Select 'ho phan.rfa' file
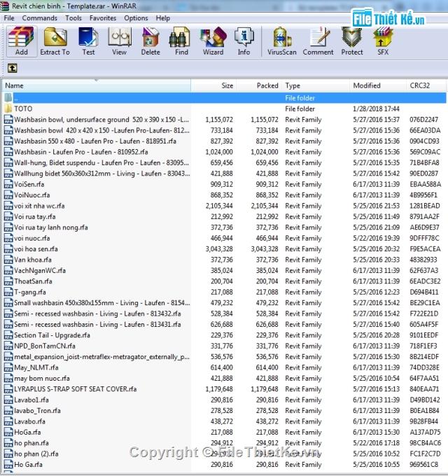This screenshot has width=448, height=476. coord(31,443)
